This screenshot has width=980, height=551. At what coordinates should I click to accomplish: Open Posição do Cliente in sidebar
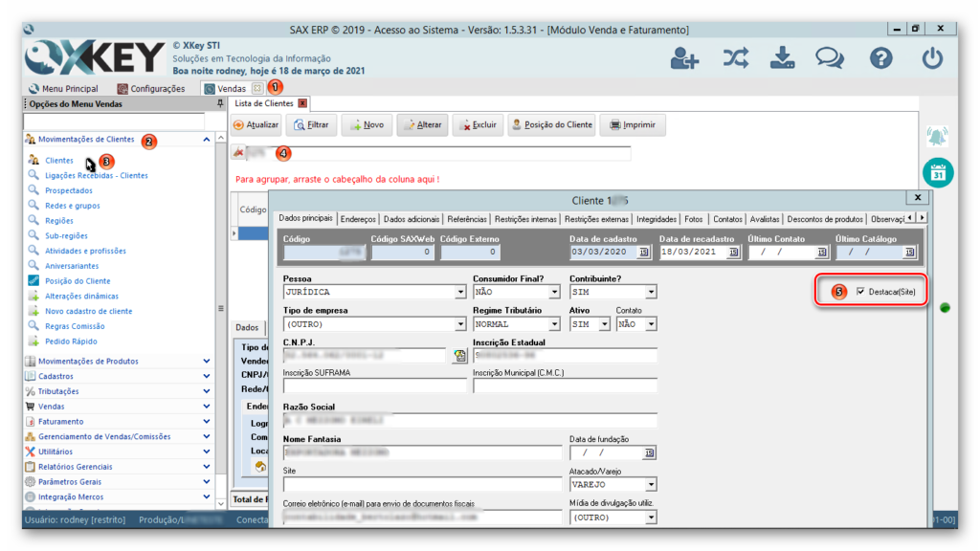pos(78,281)
